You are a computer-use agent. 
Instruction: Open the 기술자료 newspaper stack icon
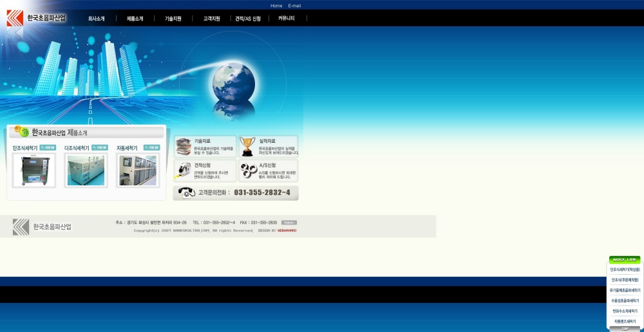click(x=184, y=146)
